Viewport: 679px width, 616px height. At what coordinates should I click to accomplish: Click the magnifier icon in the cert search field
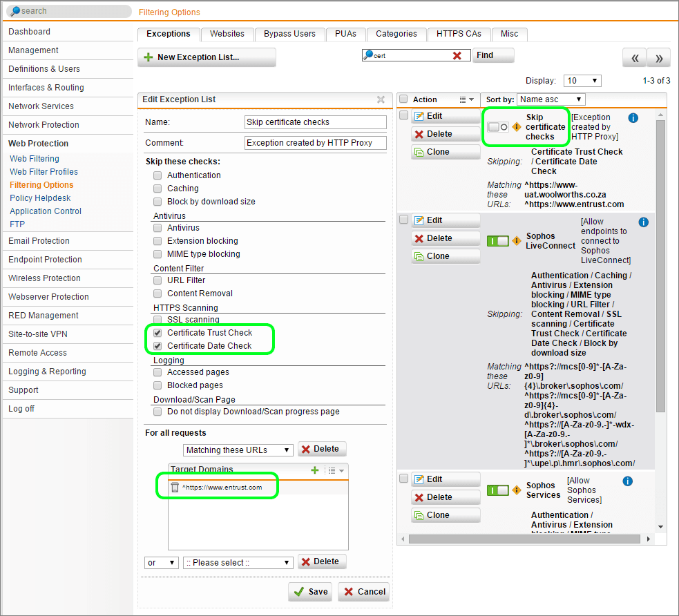click(368, 55)
